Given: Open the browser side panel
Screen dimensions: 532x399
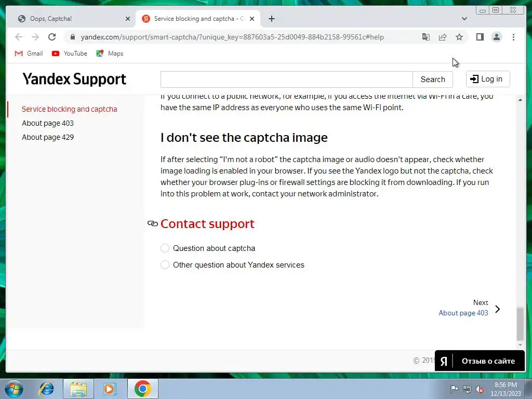Looking at the screenshot, I should [480, 37].
